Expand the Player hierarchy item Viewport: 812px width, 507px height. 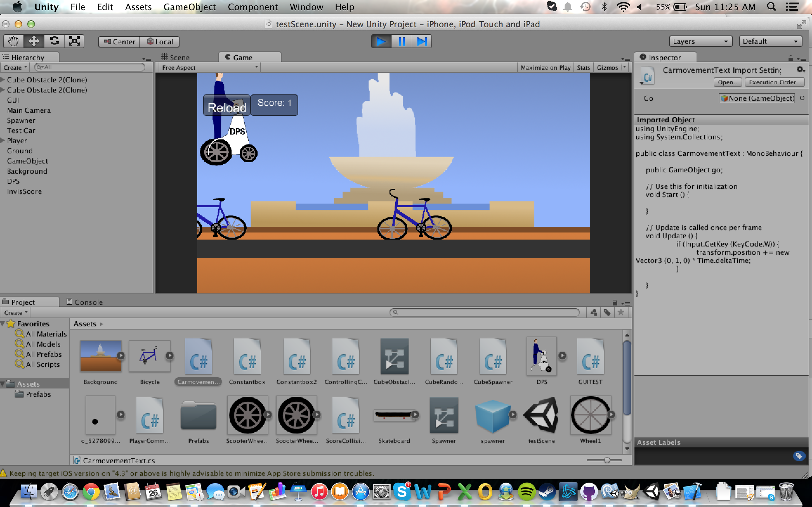tap(3, 140)
